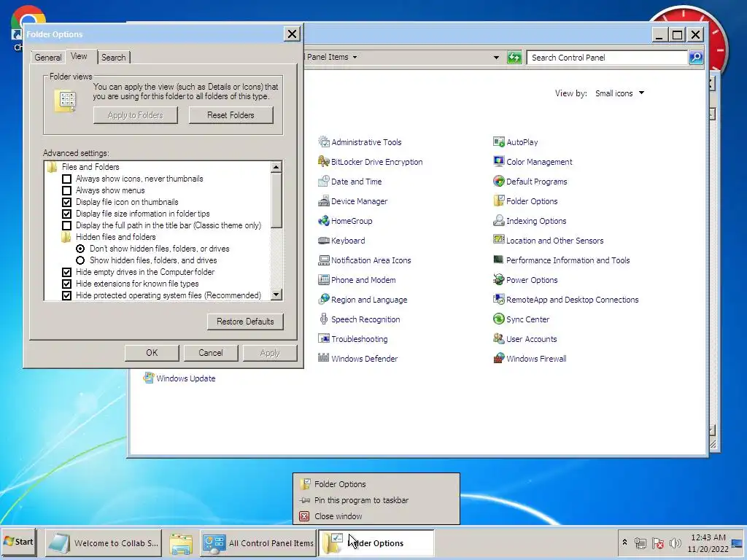
Task: Open Notification Area Icons item
Action: (365, 260)
